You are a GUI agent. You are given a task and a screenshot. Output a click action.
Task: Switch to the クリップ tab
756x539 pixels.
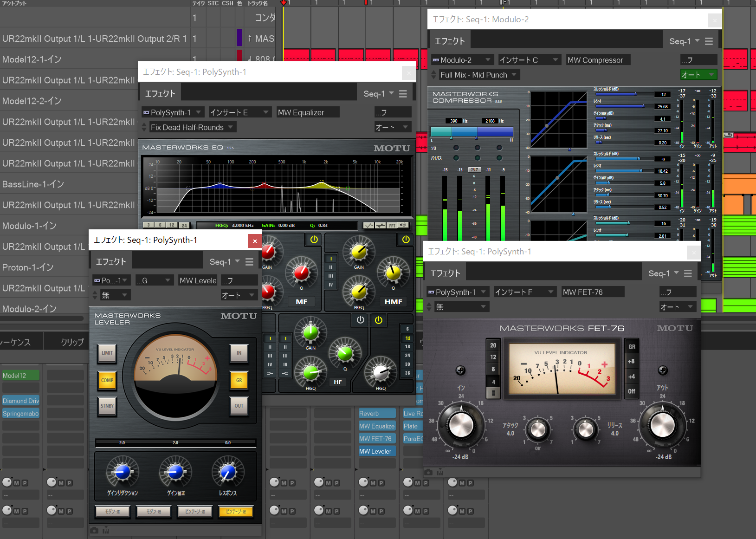click(x=72, y=342)
